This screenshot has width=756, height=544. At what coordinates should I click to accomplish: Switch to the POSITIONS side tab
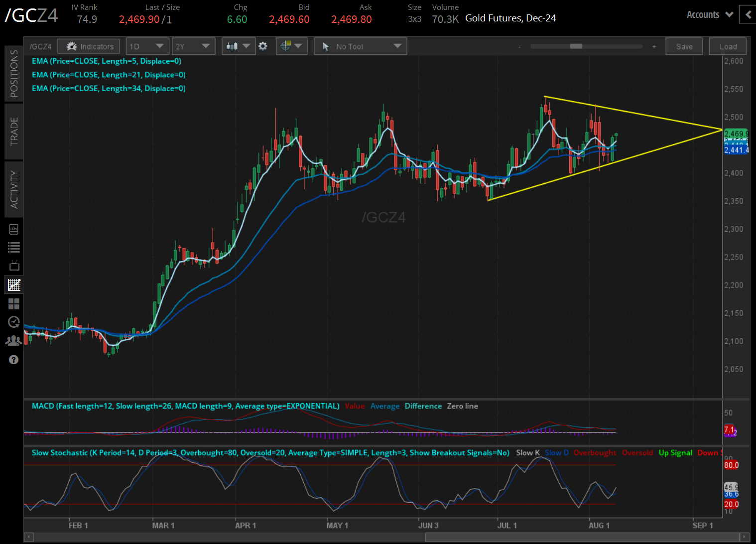click(14, 73)
